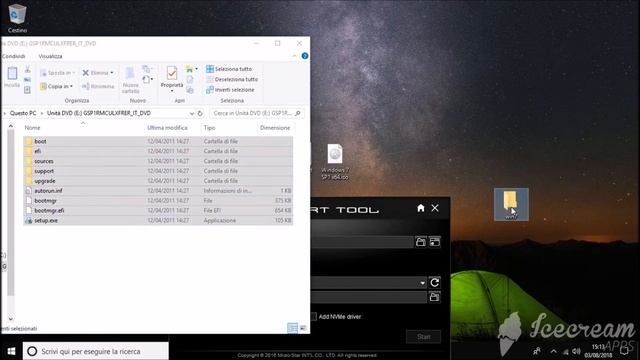
Task: Click Deseleziona tutto in the ribbon
Action: [232, 79]
